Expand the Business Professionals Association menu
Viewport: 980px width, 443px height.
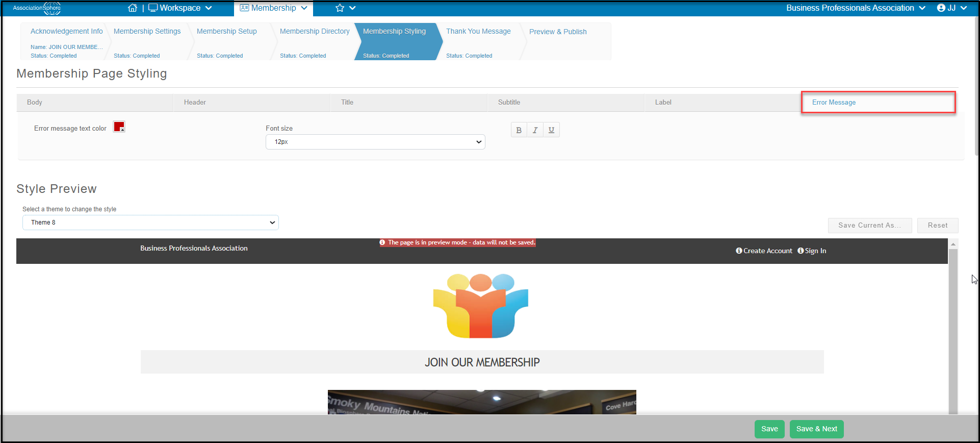[x=856, y=8]
